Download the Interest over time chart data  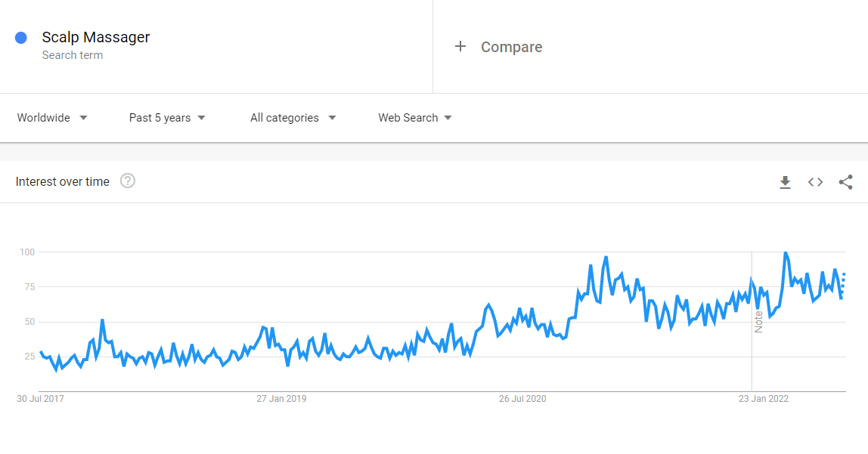785,182
